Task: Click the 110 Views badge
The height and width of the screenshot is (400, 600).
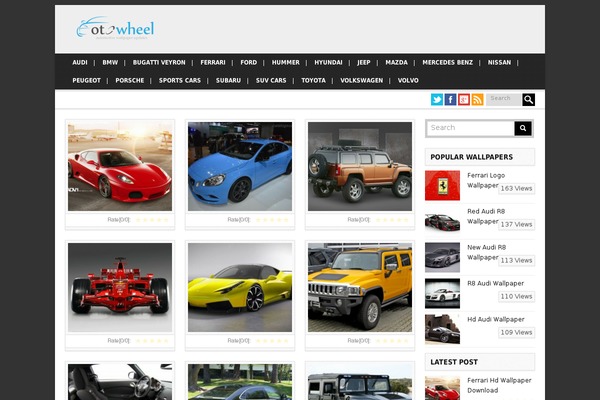Action: [516, 296]
